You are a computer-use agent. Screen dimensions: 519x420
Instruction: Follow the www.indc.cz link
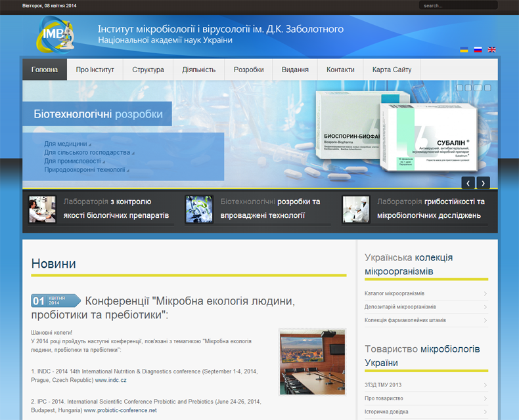click(x=110, y=381)
